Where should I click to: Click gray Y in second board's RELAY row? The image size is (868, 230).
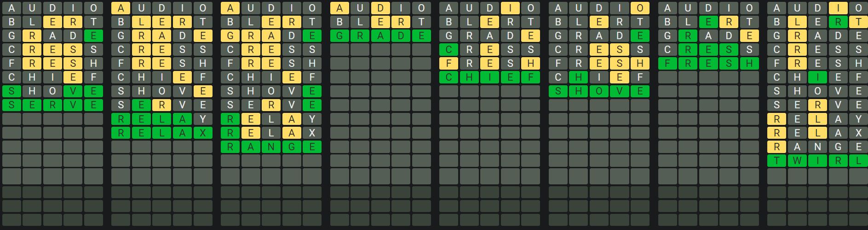click(x=203, y=119)
